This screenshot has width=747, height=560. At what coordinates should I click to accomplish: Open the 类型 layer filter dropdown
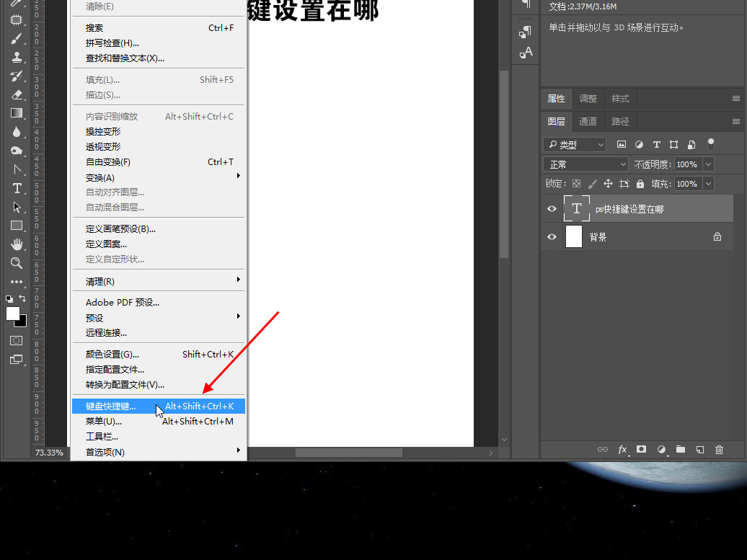pos(575,144)
